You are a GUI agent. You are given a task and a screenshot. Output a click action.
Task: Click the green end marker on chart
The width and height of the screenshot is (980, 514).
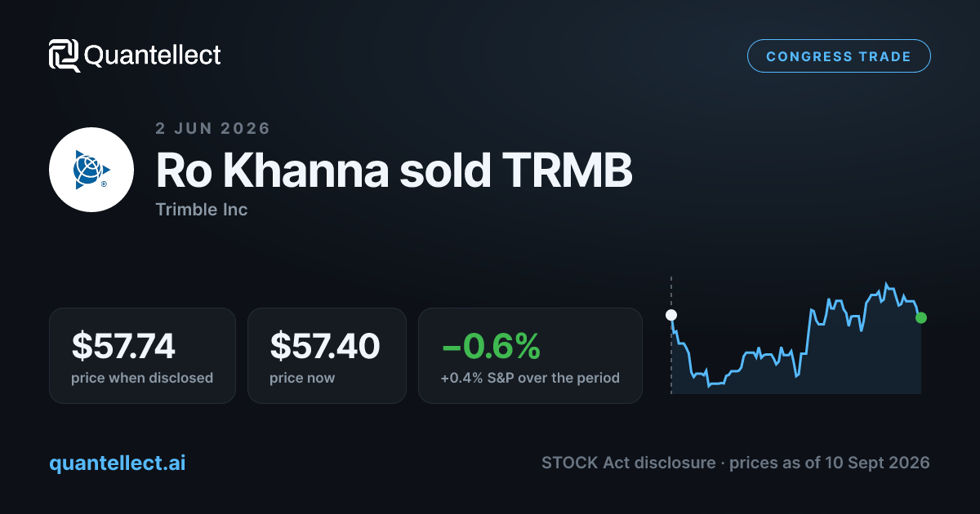point(921,317)
